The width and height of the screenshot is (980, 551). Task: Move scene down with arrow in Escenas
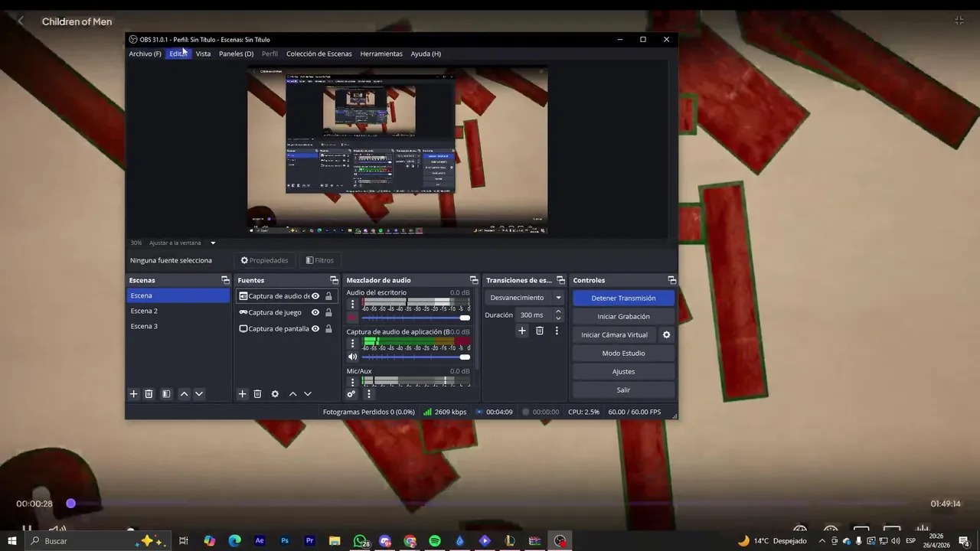point(199,394)
